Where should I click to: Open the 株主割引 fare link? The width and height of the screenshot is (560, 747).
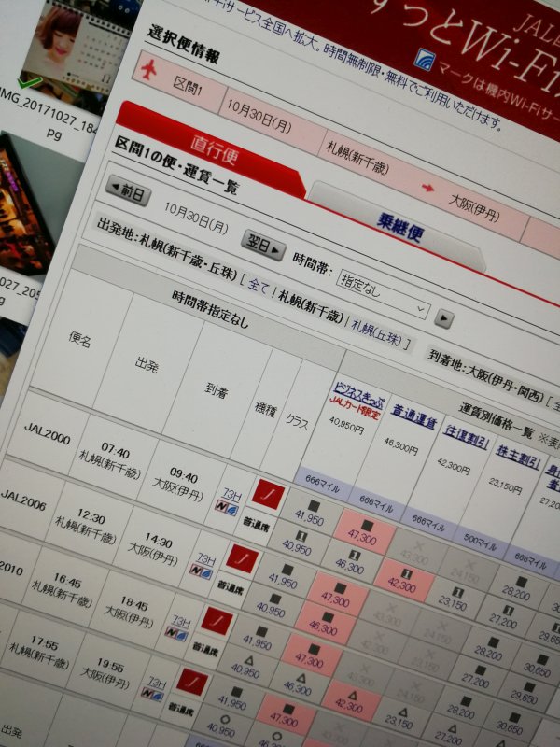519,458
